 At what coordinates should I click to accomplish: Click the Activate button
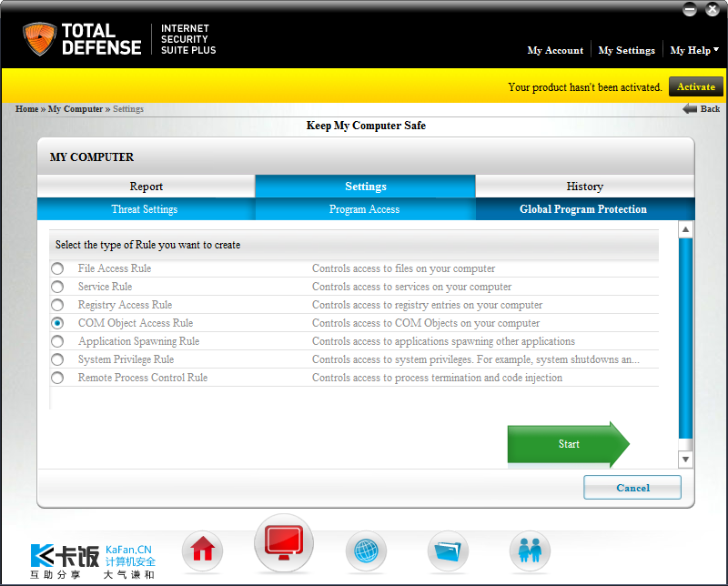tap(695, 86)
